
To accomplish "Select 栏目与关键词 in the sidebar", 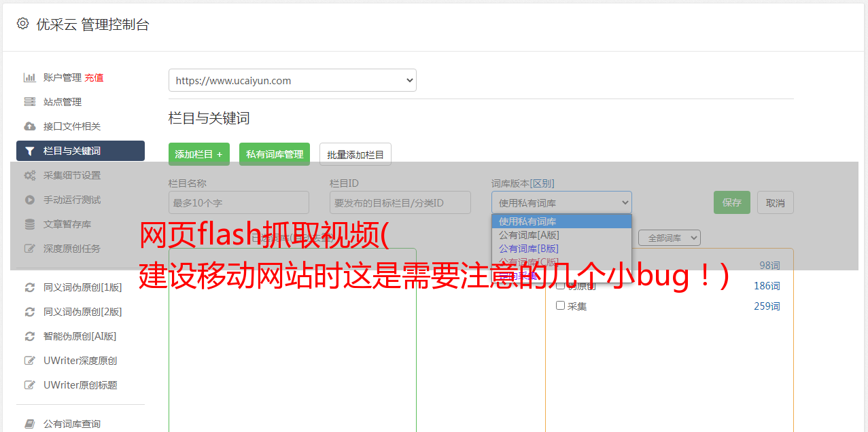I will (x=80, y=151).
